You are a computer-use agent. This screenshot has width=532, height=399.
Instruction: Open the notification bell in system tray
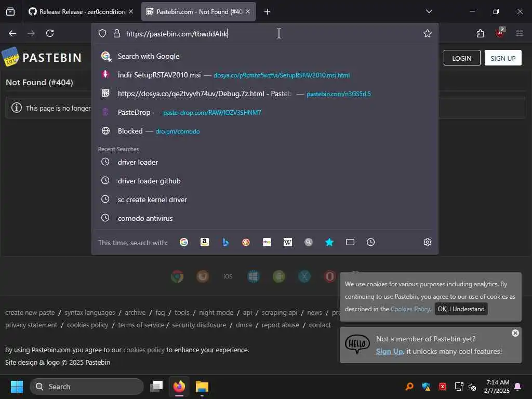pyautogui.click(x=518, y=387)
